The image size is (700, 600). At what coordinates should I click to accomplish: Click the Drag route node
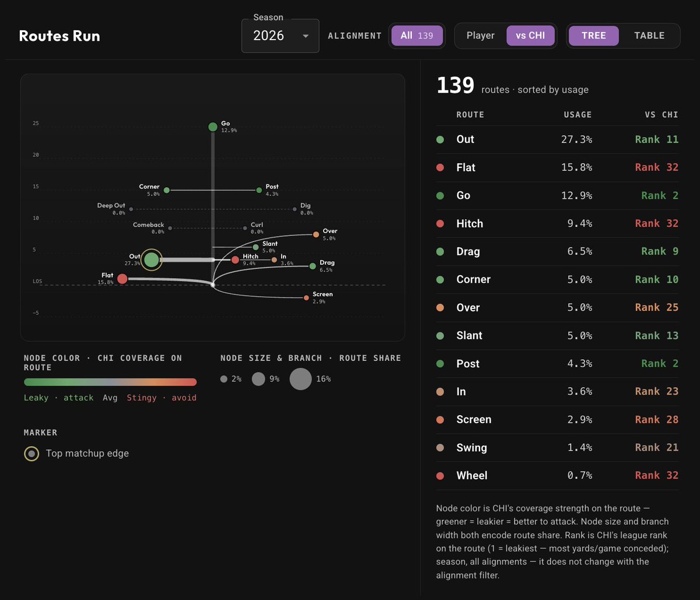(313, 266)
